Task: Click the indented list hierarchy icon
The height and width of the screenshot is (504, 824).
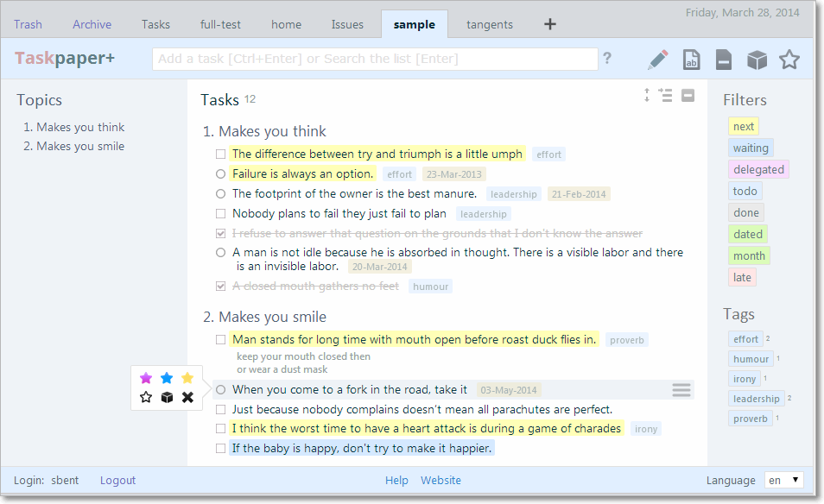Action: tap(664, 95)
